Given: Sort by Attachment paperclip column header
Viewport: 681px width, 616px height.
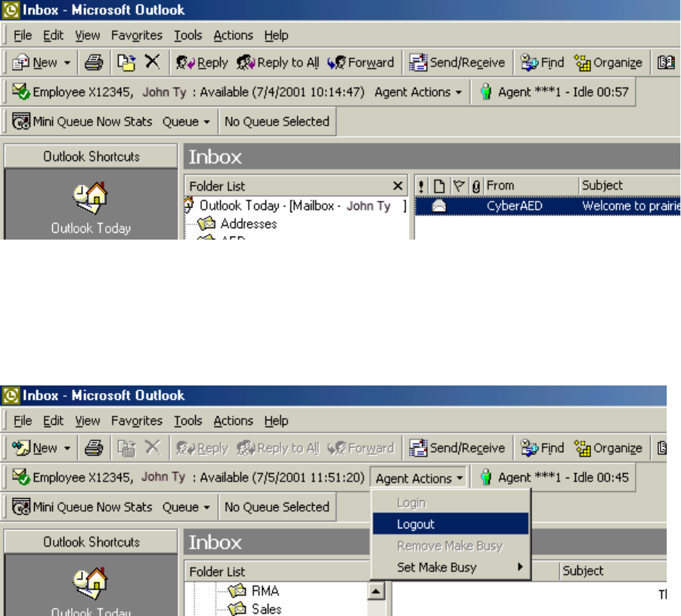Looking at the screenshot, I should tap(476, 187).
